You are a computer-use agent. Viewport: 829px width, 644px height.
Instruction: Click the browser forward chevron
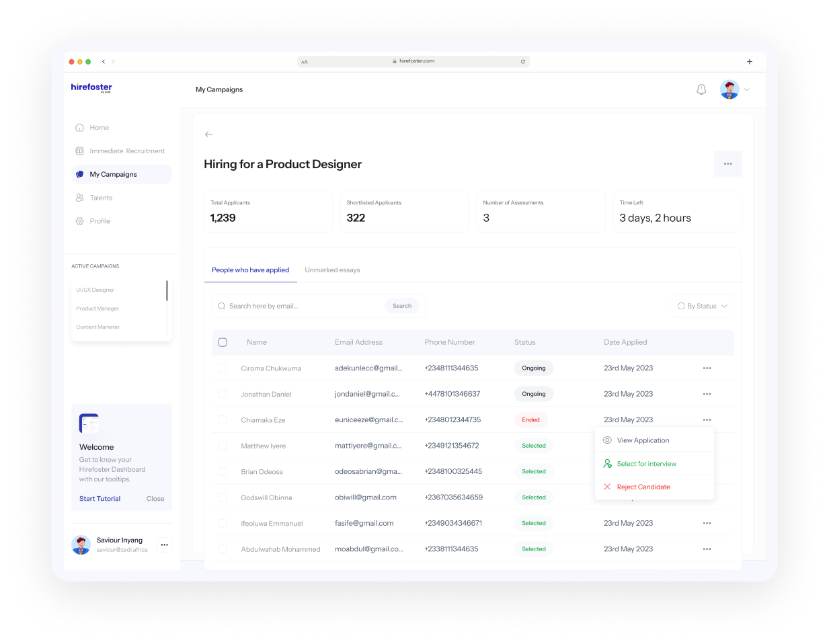pos(113,61)
